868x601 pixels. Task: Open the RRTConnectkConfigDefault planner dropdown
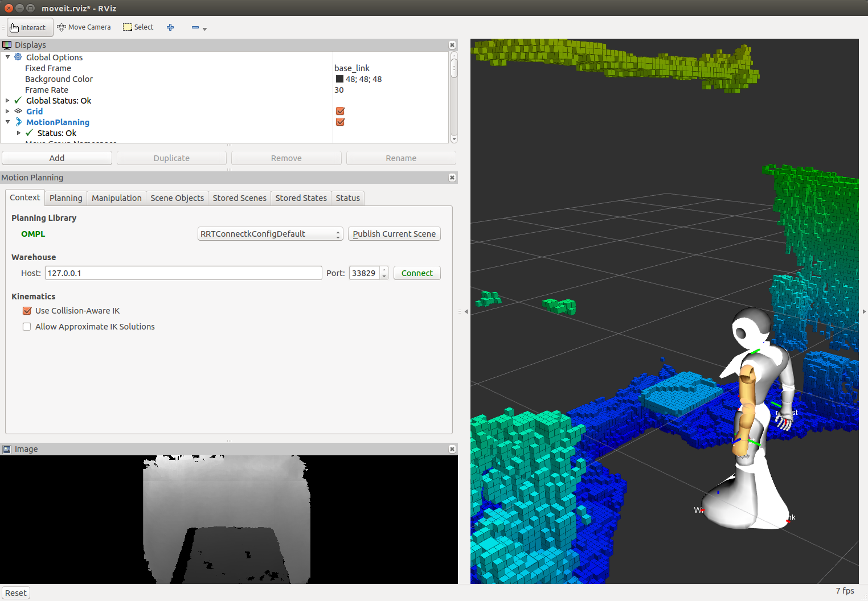point(271,234)
